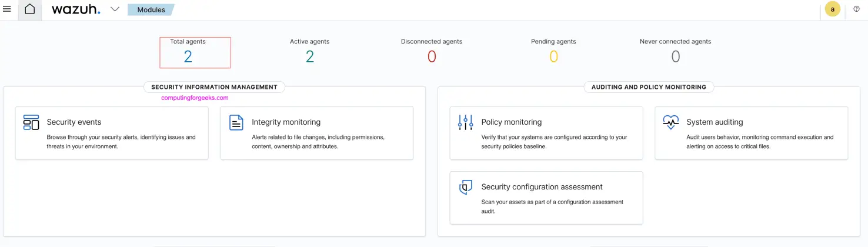Expand the Wazuh menu dropdown chevron
This screenshot has height=247, width=868.
115,9
